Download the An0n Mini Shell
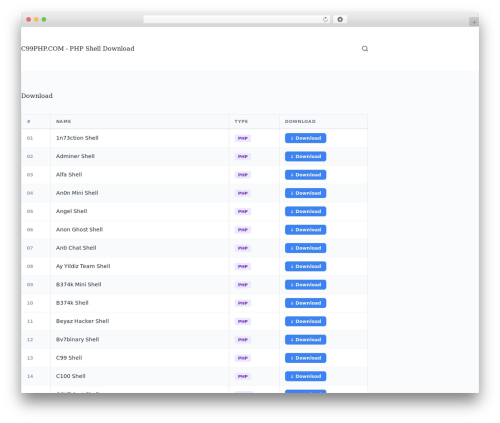This screenshot has height=423, width=500. 305,193
